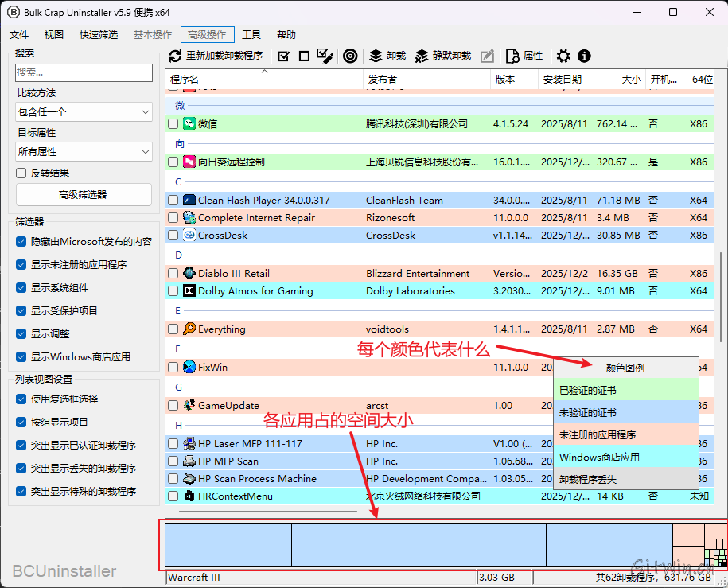Click the edit pencil toolbar icon
The height and width of the screenshot is (588, 728).
click(x=487, y=56)
